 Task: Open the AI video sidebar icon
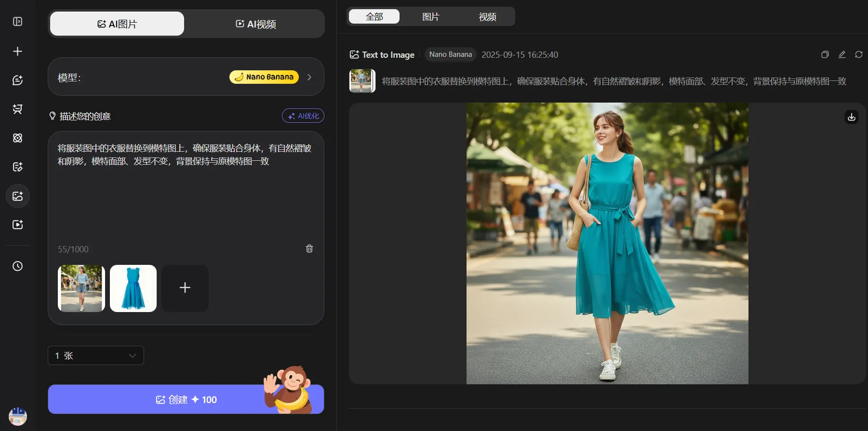tap(18, 225)
